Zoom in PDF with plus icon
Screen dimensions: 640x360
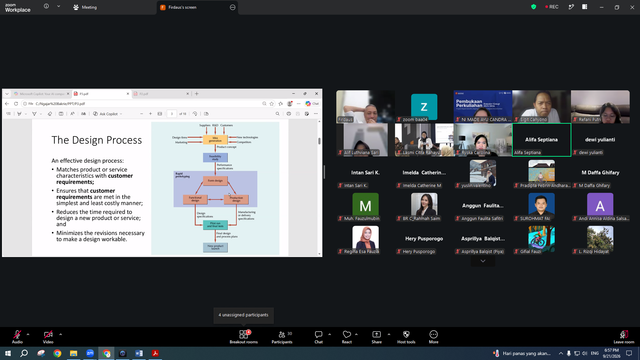[150, 114]
